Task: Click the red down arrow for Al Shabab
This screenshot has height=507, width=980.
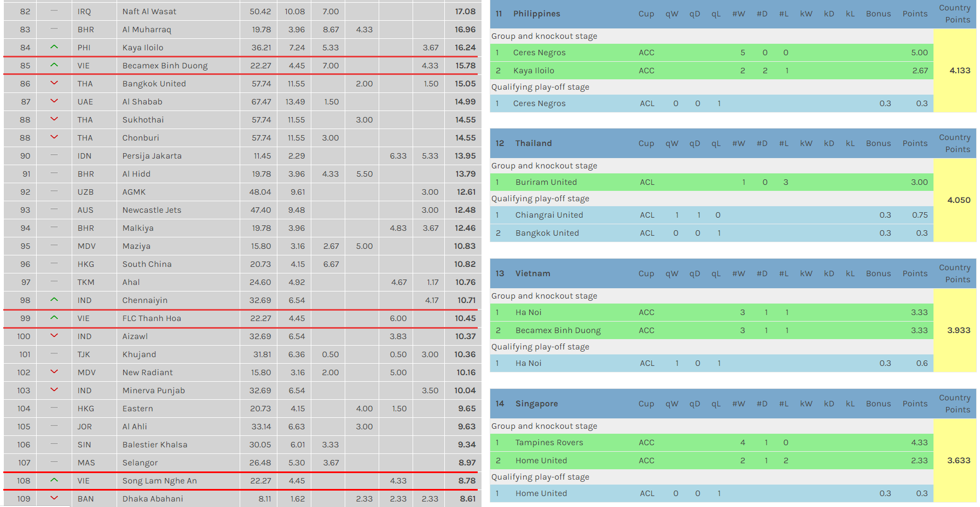Action: coord(54,101)
